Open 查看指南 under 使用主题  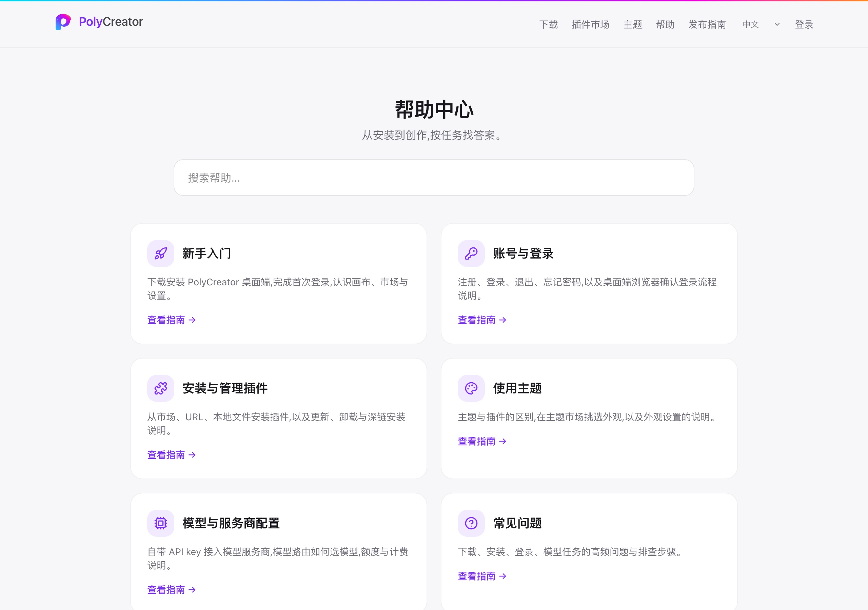482,442
